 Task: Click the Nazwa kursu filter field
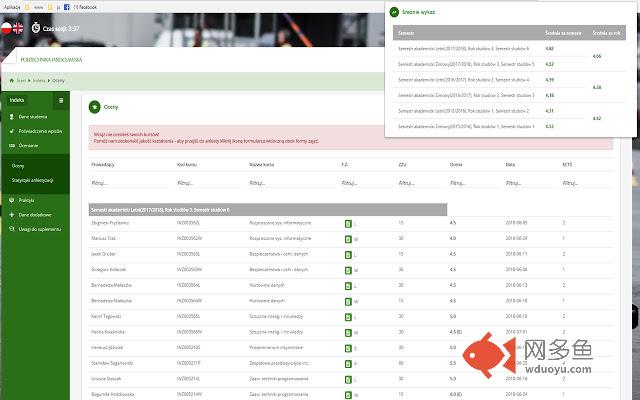point(291,183)
